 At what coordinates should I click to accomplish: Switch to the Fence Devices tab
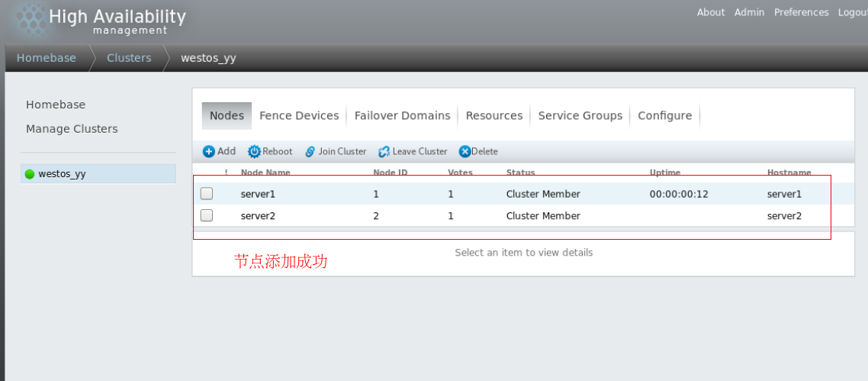pos(299,115)
